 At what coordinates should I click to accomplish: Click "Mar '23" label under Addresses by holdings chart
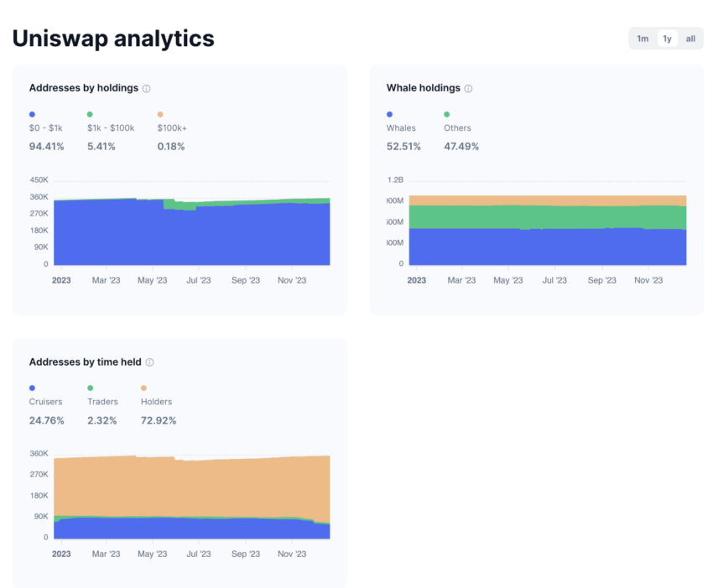click(106, 281)
